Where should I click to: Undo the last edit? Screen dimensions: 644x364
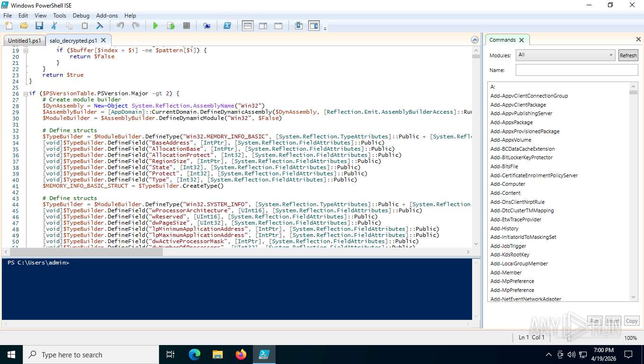point(120,26)
